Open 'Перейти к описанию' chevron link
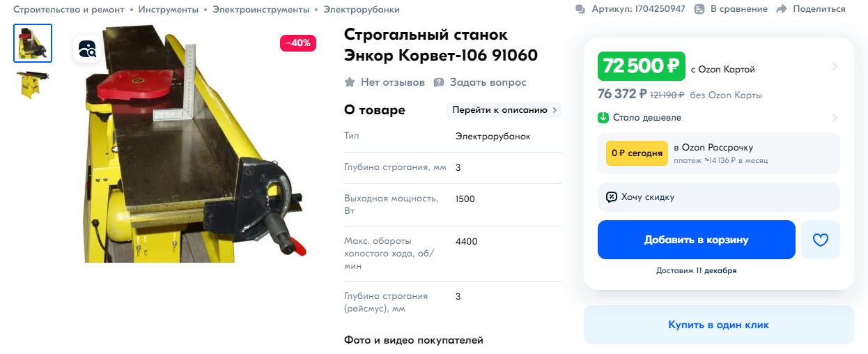Screen dimensions: 868x354 point(504,110)
